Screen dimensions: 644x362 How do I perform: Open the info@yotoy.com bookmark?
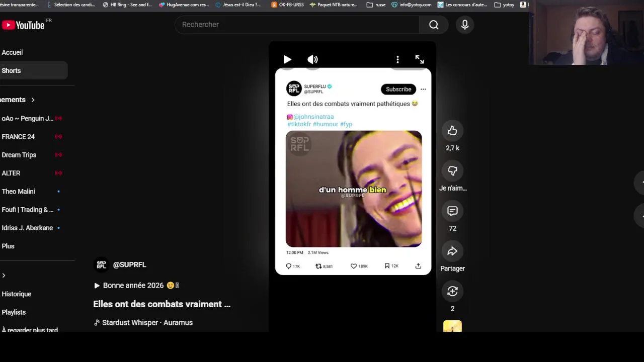click(x=412, y=5)
